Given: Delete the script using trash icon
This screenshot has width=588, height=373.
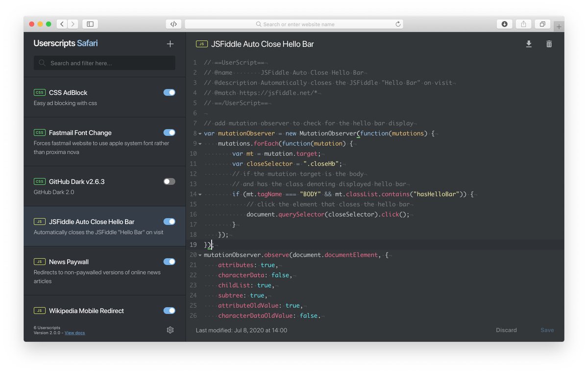Looking at the screenshot, I should coord(549,44).
